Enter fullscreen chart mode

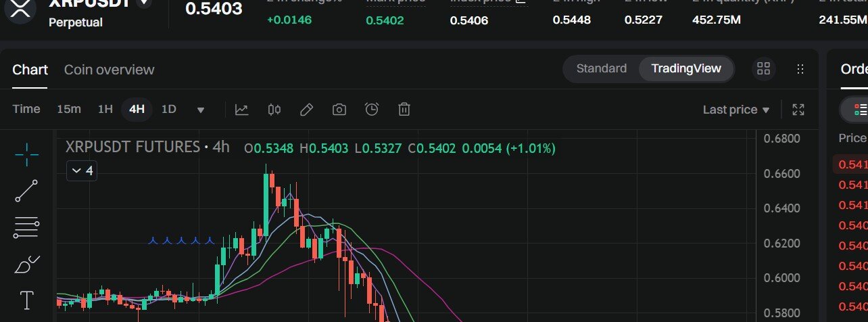click(798, 110)
